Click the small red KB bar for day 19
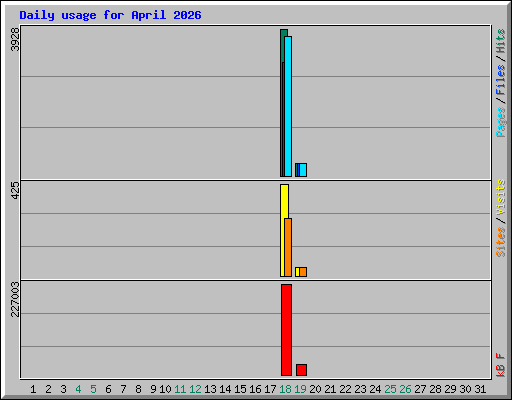 (x=301, y=370)
